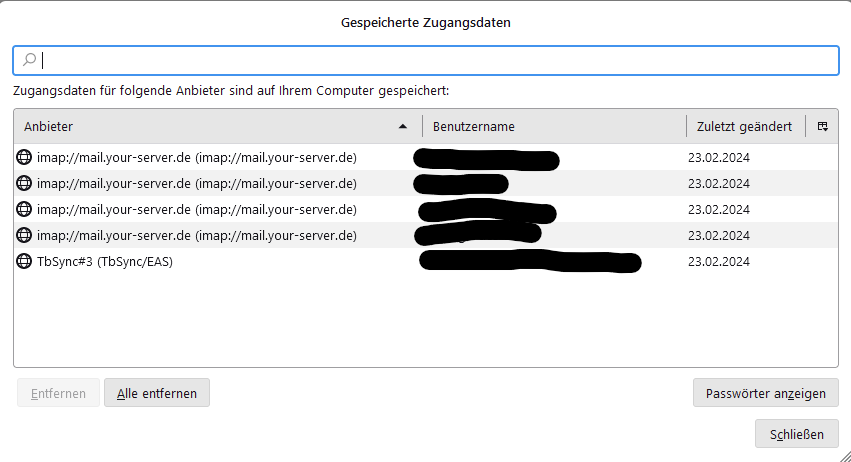The image size is (851, 462).
Task: Focus the search input field
Action: (430, 60)
